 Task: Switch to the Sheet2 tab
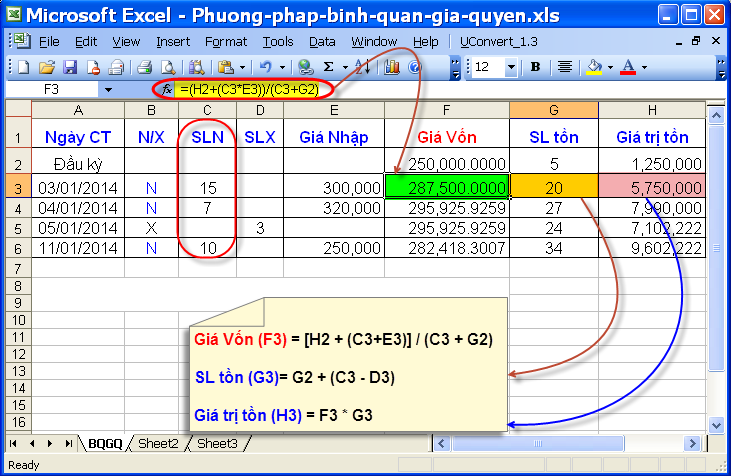[x=158, y=443]
